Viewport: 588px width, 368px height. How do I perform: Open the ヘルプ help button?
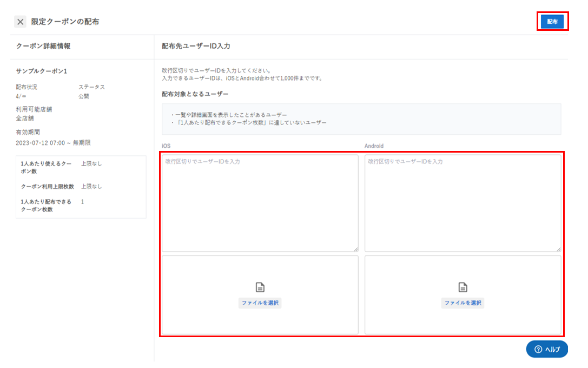tap(547, 349)
